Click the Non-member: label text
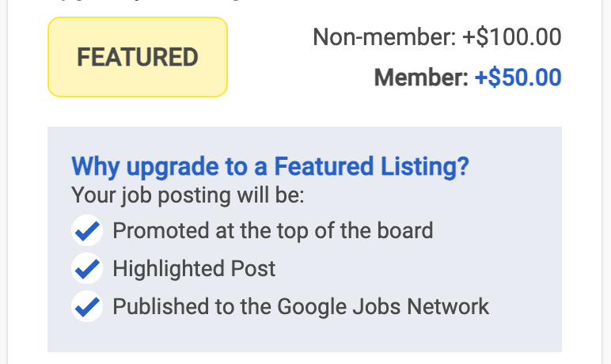This screenshot has height=364, width=611. pos(384,37)
